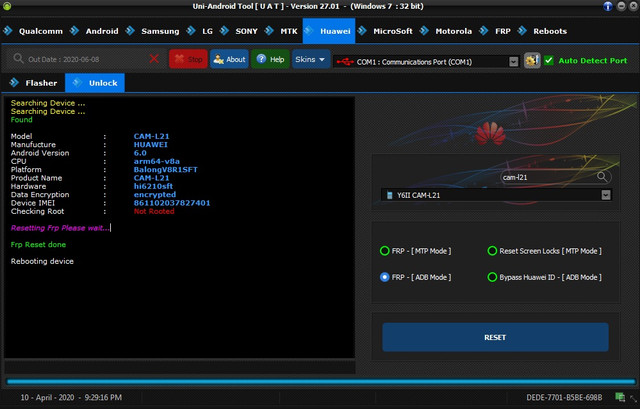Go to the Samsung brand tab
This screenshot has width=640, height=409.
160,31
